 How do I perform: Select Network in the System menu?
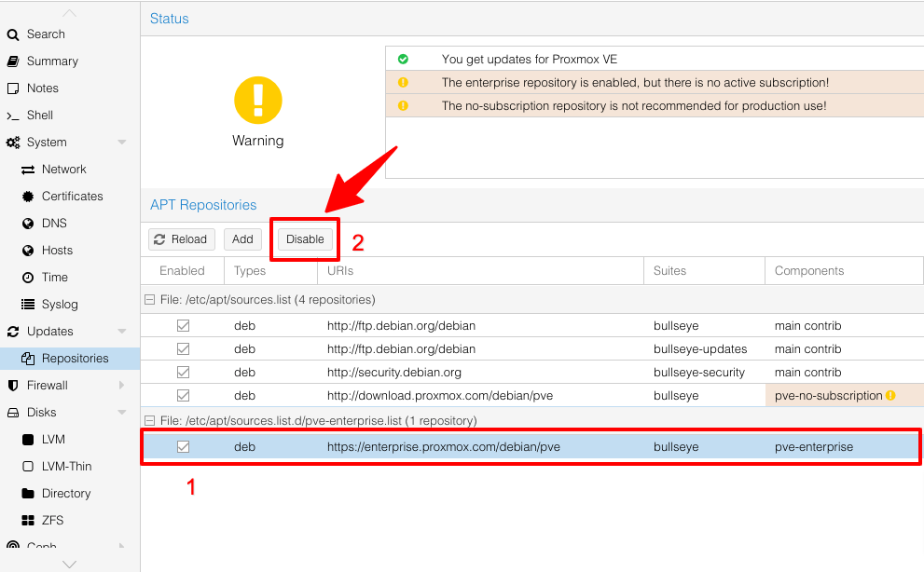pyautogui.click(x=63, y=170)
